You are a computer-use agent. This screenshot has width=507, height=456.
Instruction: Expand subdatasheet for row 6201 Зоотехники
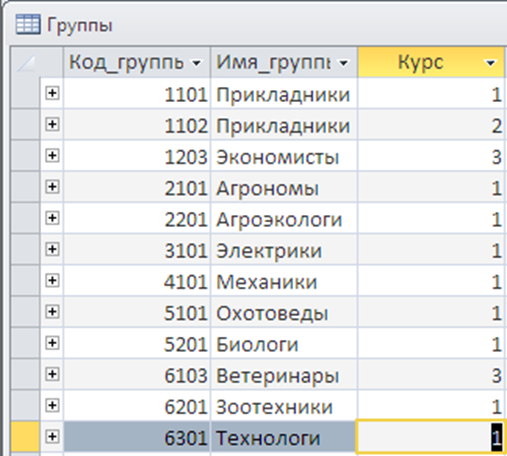tap(52, 405)
